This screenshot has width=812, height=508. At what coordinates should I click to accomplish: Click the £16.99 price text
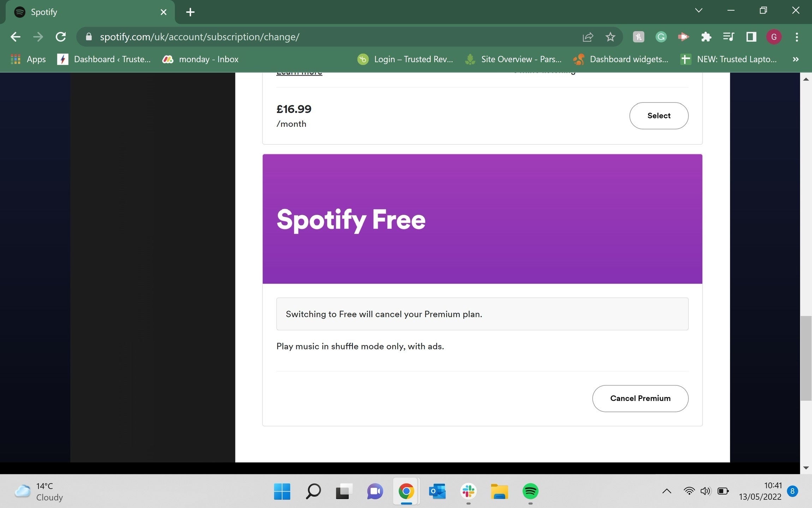click(294, 109)
